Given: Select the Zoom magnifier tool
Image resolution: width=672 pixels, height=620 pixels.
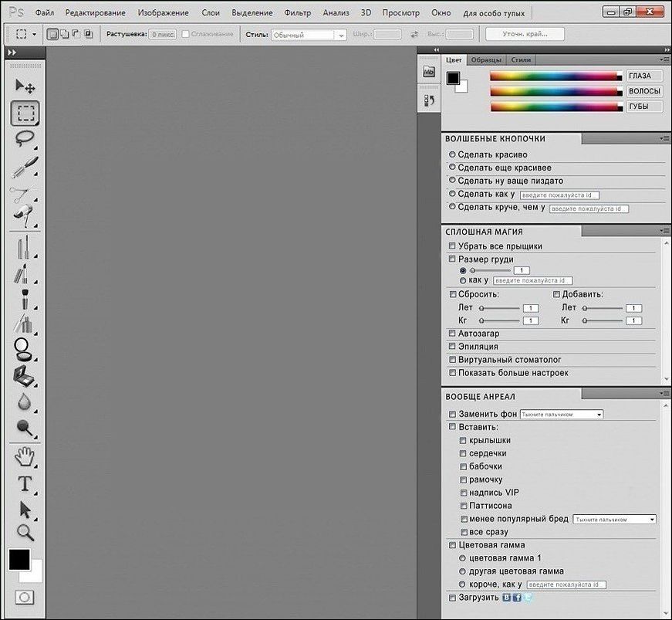Looking at the screenshot, I should pos(25,532).
